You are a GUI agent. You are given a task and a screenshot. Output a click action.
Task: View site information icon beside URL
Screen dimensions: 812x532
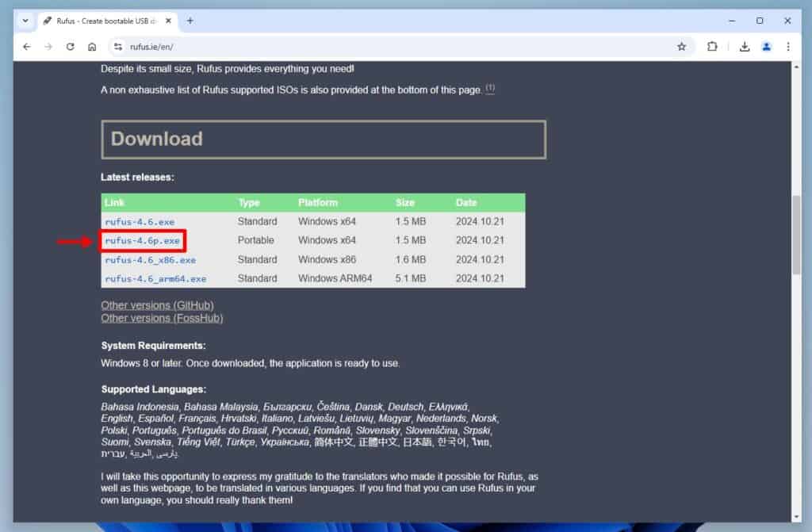[118, 47]
